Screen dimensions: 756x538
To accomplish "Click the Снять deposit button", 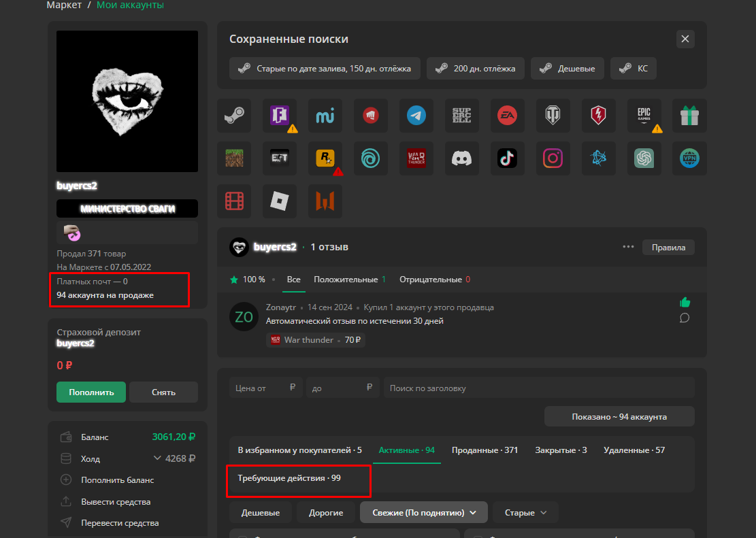I will (163, 392).
